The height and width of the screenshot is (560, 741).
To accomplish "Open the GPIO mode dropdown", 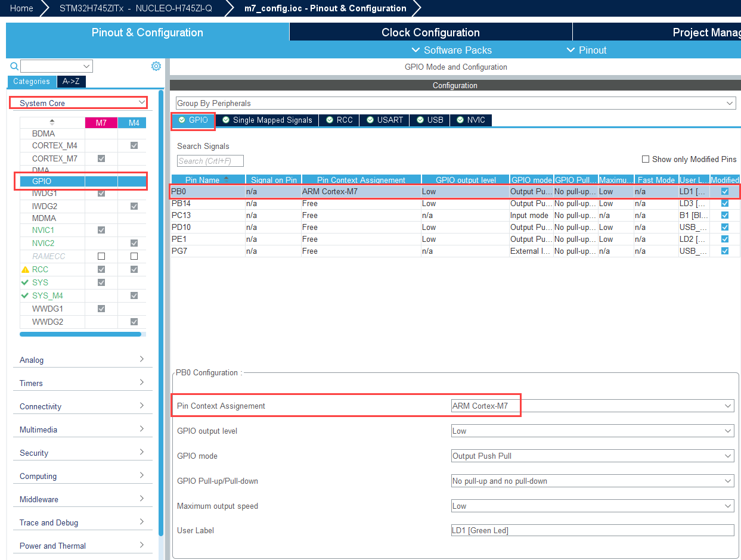I will click(x=593, y=456).
